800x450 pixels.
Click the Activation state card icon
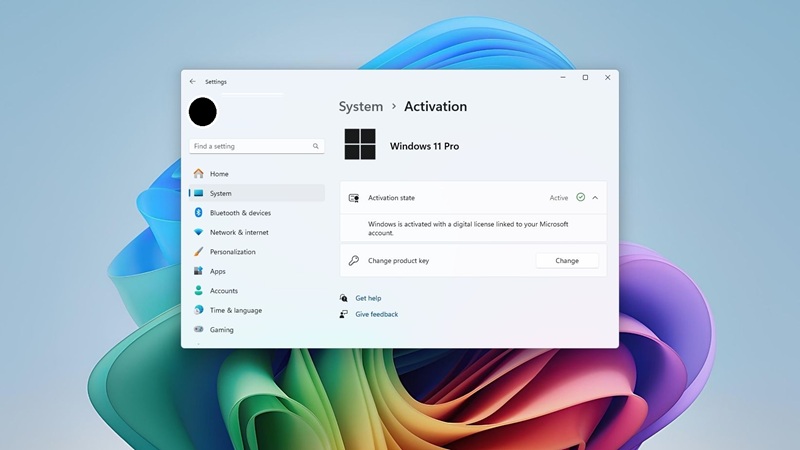(x=354, y=197)
